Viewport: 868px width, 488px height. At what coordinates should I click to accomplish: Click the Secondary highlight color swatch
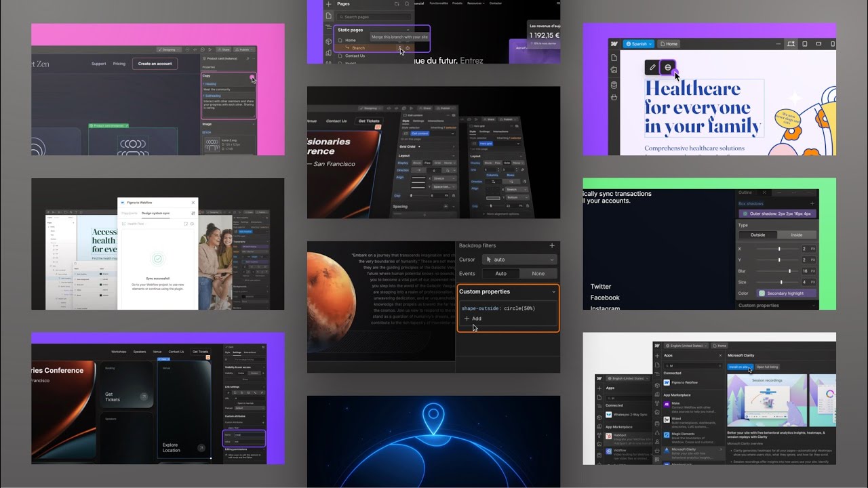tap(762, 293)
